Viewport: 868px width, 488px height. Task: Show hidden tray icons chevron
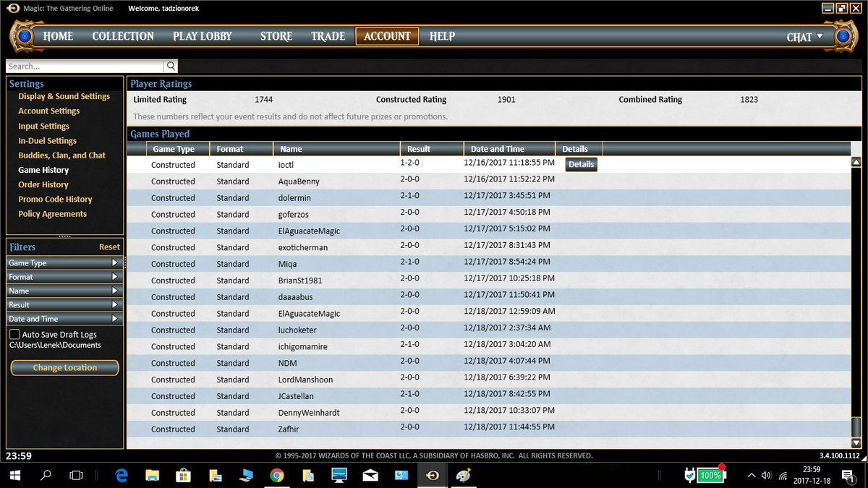pos(751,475)
